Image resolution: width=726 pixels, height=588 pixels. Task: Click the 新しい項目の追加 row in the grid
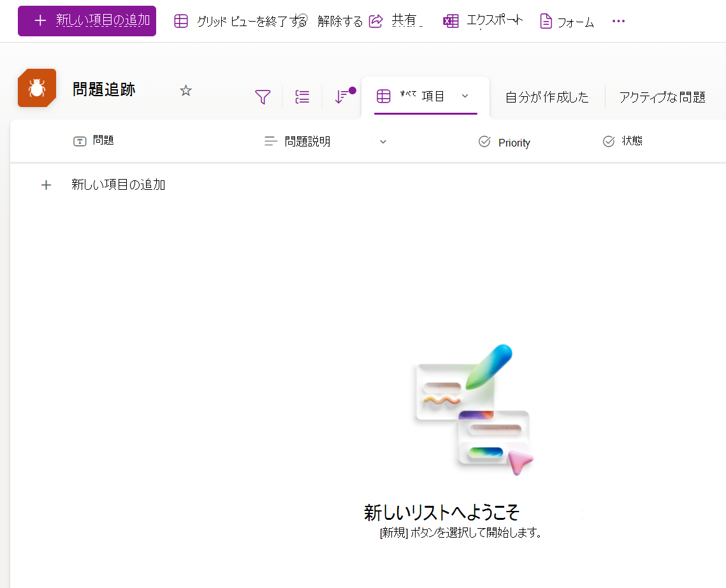(x=118, y=185)
